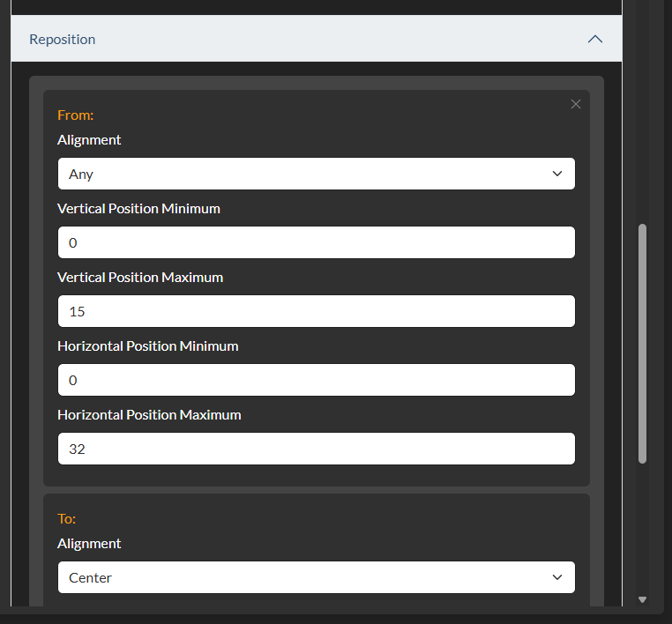Viewport: 672px width, 624px height.
Task: Click the Reposition header title
Action: click(63, 40)
